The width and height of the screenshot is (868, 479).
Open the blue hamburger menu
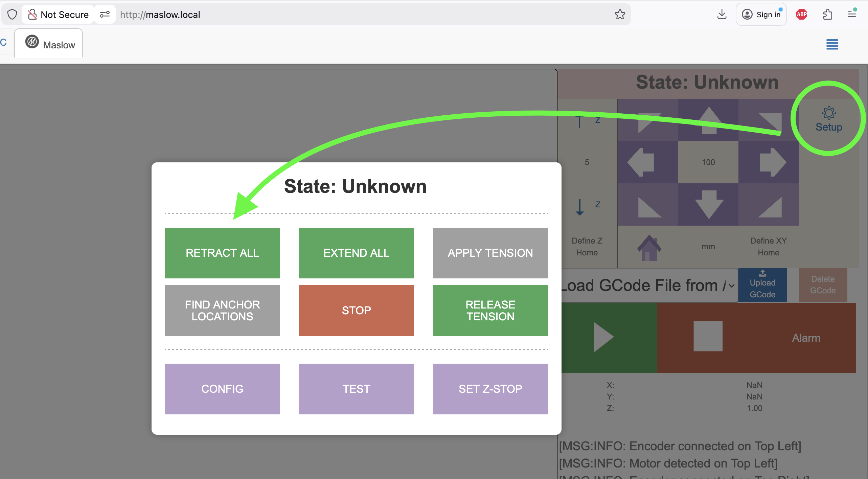pyautogui.click(x=832, y=44)
